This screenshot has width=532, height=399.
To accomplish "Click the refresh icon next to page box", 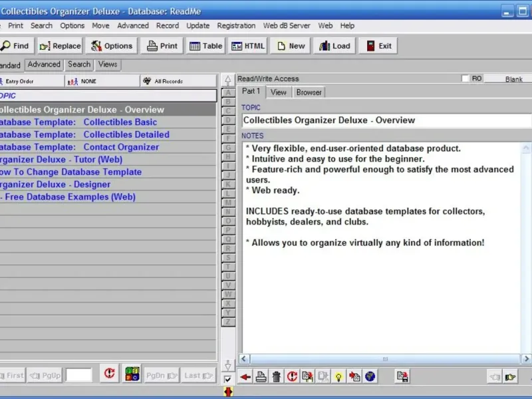I will [x=109, y=374].
